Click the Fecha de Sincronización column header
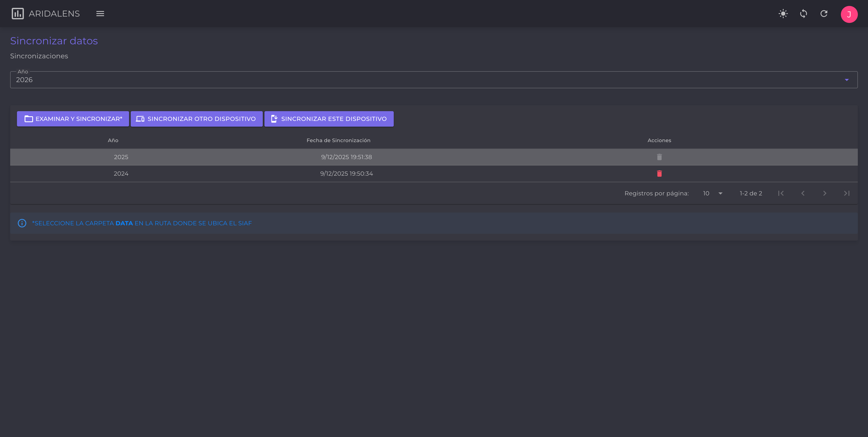This screenshot has height=437, width=868. [x=338, y=140]
